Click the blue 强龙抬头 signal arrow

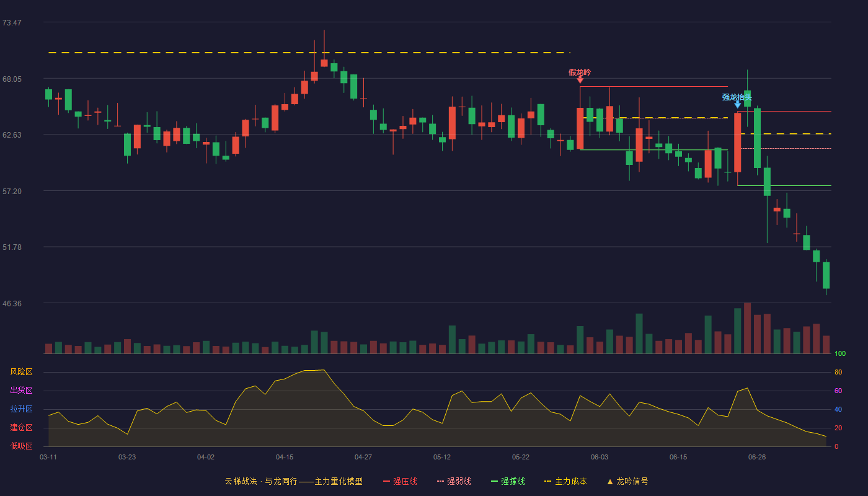[737, 105]
